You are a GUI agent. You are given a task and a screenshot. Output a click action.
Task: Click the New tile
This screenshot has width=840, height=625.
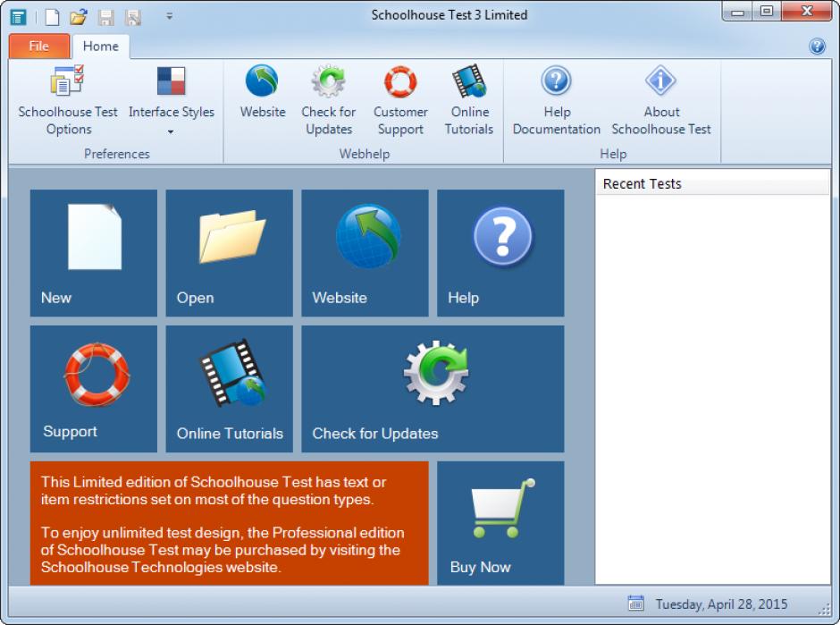click(x=94, y=253)
